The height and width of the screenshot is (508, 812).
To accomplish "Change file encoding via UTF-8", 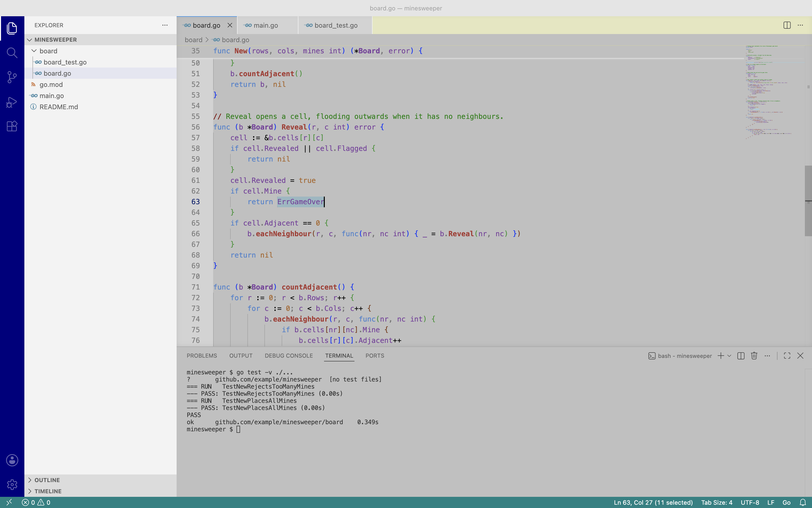I will (x=750, y=503).
